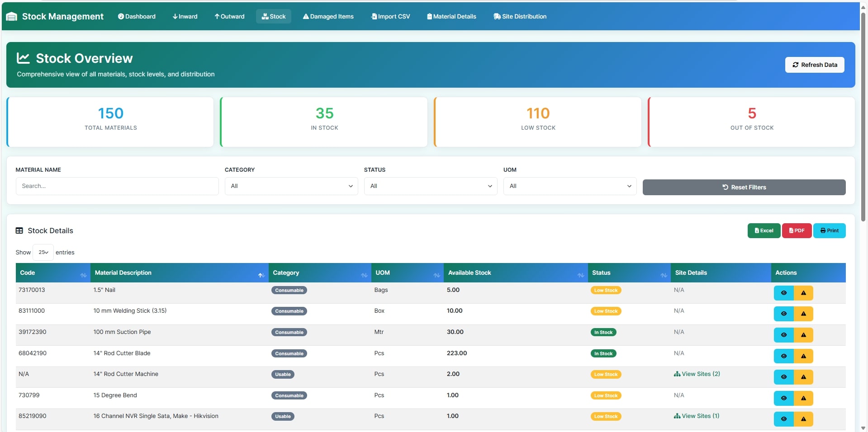
Task: Open Site Distribution page
Action: coord(520,17)
